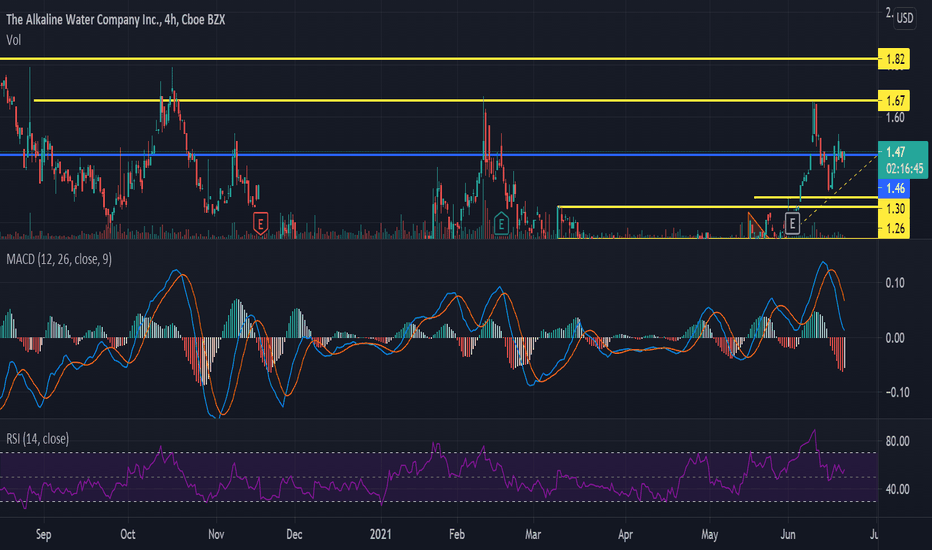Click the current price 1.47 label
The width and height of the screenshot is (932, 550).
[x=895, y=152]
